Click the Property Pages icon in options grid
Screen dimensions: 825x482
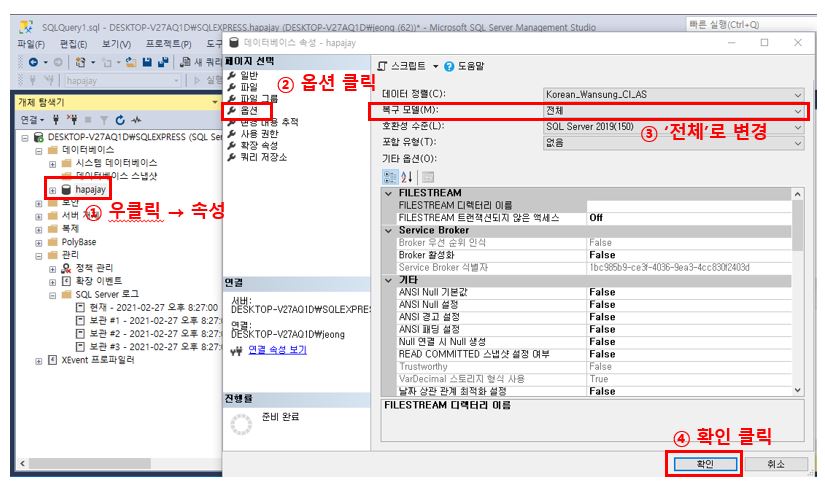pyautogui.click(x=428, y=177)
